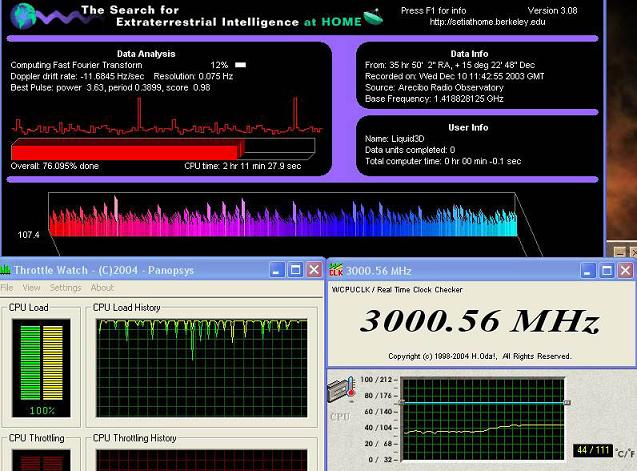
Task: Click the CPU Throttling History graph
Action: pyautogui.click(x=202, y=460)
